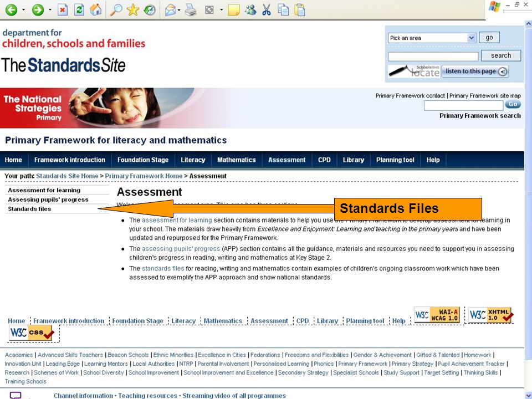Select the Assessment tab in navy bar

tap(287, 160)
